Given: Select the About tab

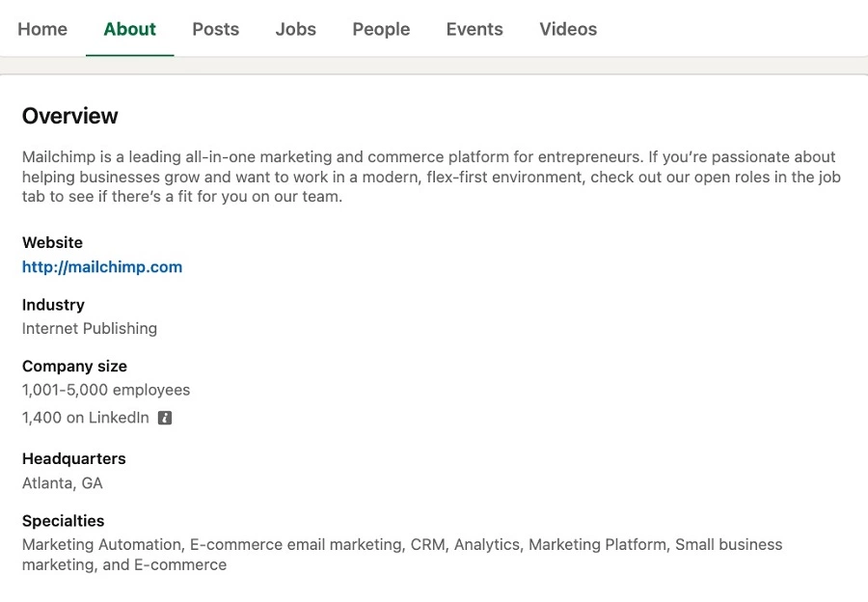Looking at the screenshot, I should click(129, 29).
